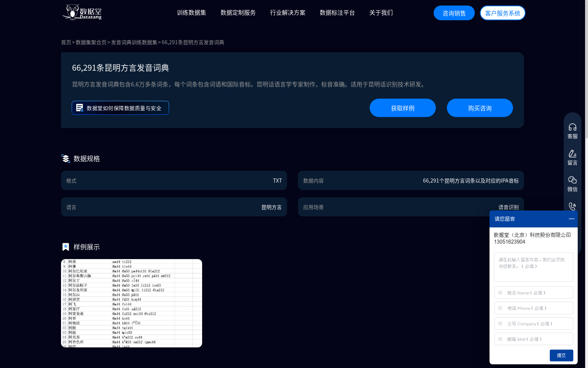Select the document icon in quality assurance button
588x368 pixels.
point(80,108)
